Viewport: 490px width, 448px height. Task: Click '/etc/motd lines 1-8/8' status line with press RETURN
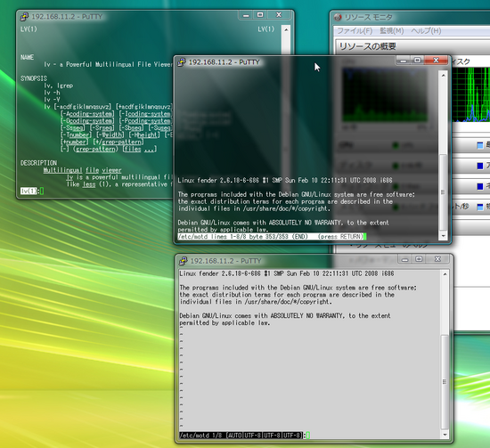pyautogui.click(x=271, y=237)
